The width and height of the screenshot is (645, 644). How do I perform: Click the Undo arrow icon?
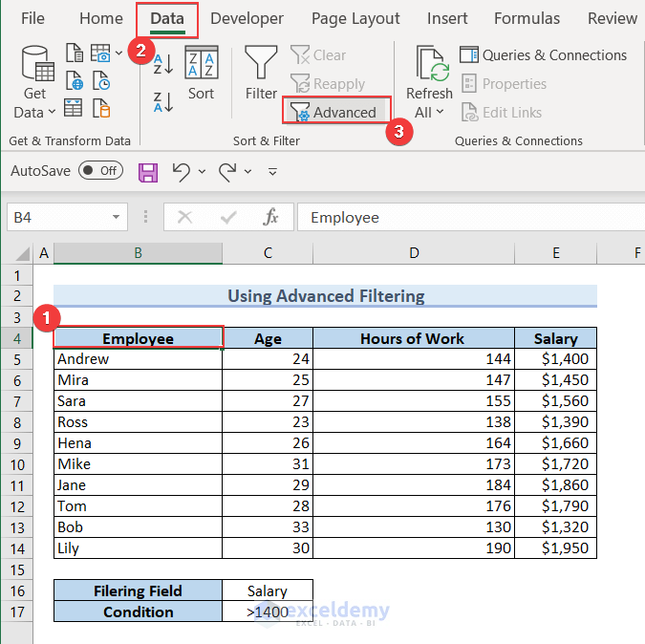[x=181, y=172]
